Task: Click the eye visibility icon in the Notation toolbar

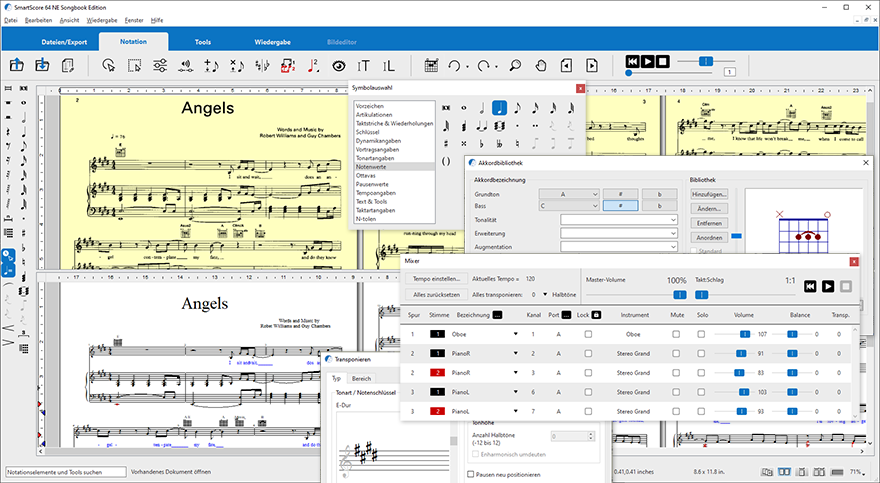Action: click(x=339, y=66)
